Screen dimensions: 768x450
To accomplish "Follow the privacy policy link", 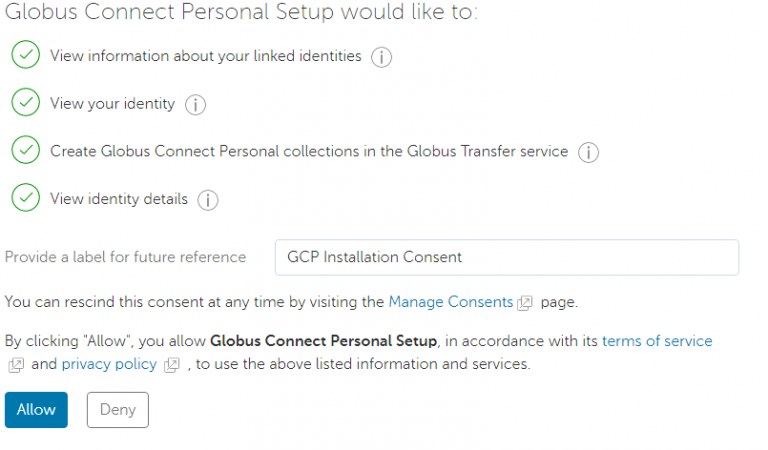I will tap(109, 364).
